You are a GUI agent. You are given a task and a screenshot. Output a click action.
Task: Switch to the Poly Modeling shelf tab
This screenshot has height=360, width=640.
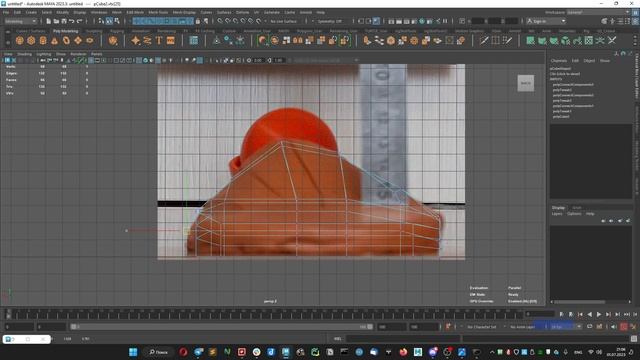(65, 31)
